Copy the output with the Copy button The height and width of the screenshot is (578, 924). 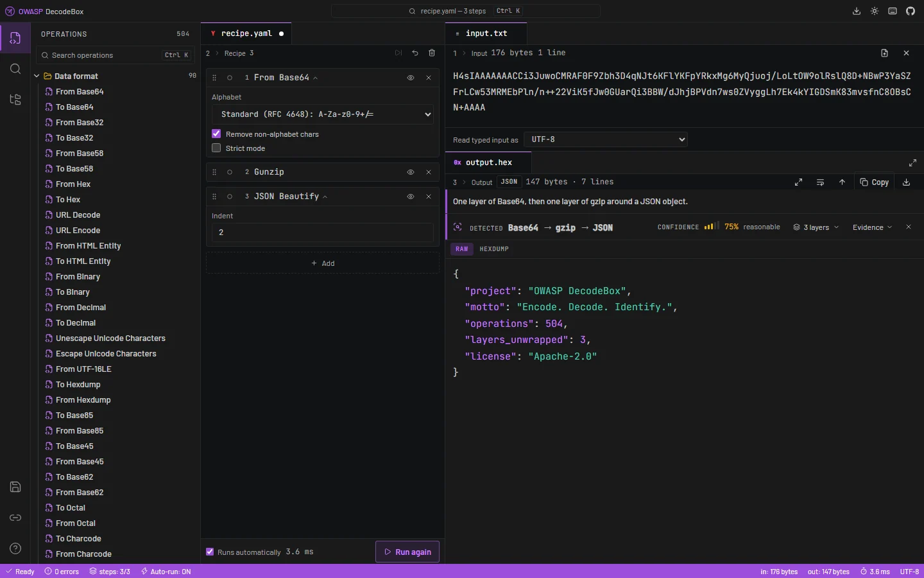coord(875,182)
